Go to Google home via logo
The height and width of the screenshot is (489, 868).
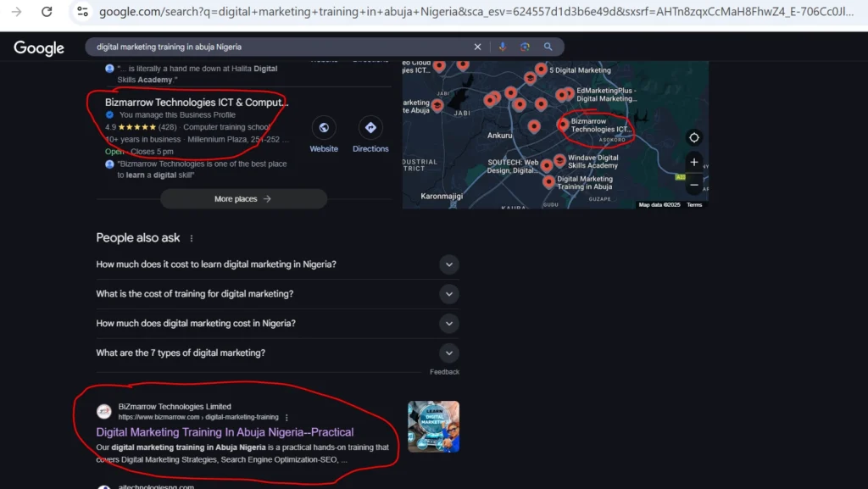tap(39, 48)
